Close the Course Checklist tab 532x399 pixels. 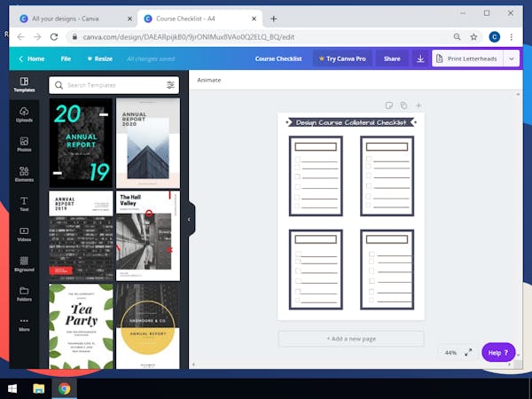(254, 19)
